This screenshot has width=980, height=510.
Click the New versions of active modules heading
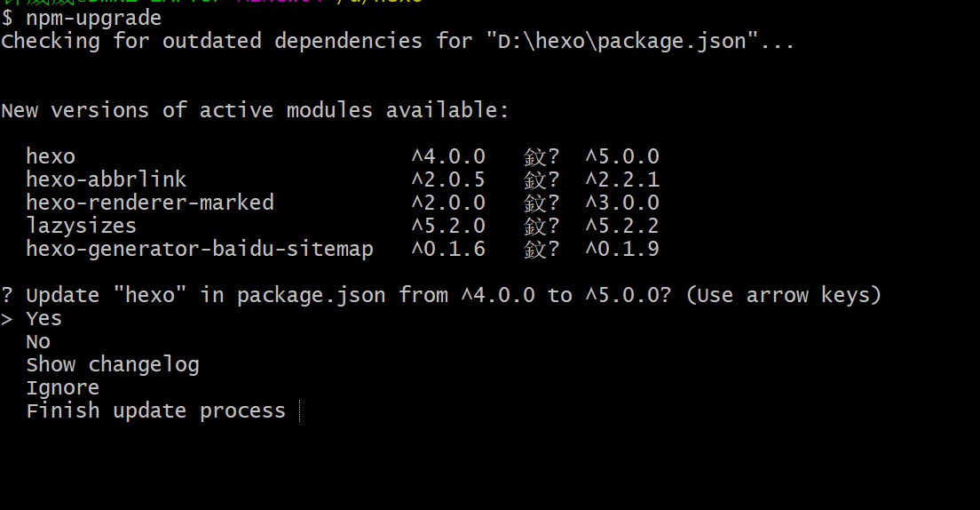coord(255,111)
